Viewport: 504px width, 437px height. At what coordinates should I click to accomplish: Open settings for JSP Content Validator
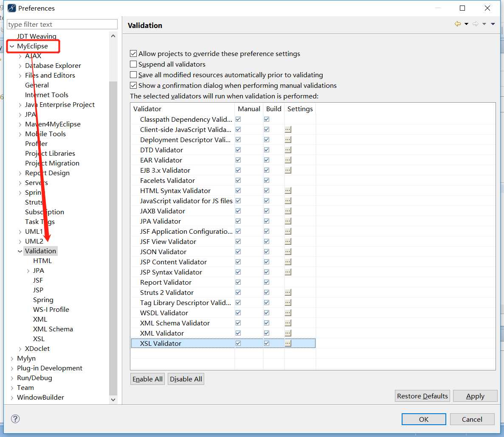[288, 262]
